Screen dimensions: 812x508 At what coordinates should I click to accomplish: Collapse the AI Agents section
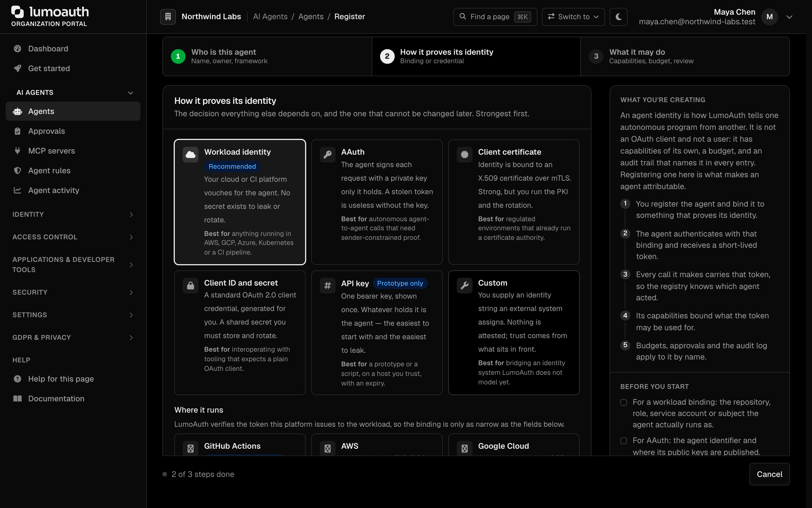[x=73, y=92]
